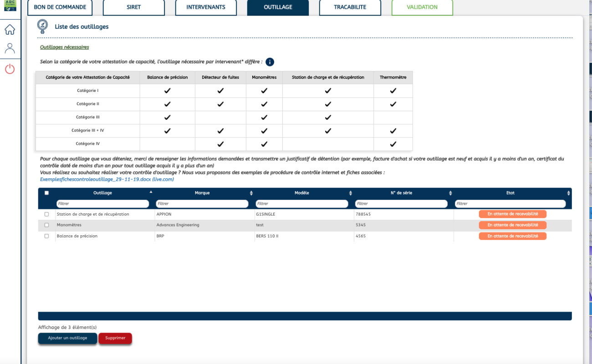Select the OUTILLAGE tab
Image resolution: width=592 pixels, height=364 pixels.
pos(278,7)
